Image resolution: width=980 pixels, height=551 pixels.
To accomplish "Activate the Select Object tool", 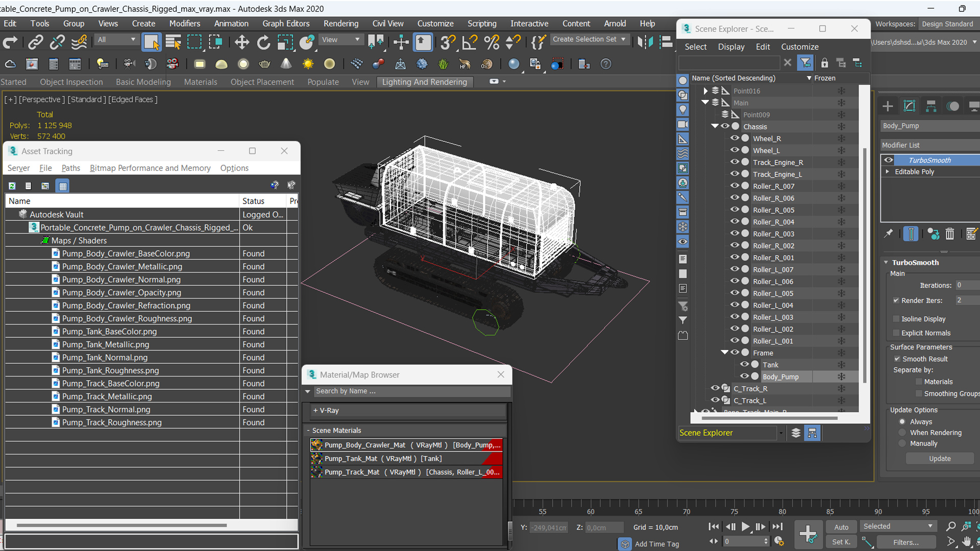I will click(x=152, y=42).
